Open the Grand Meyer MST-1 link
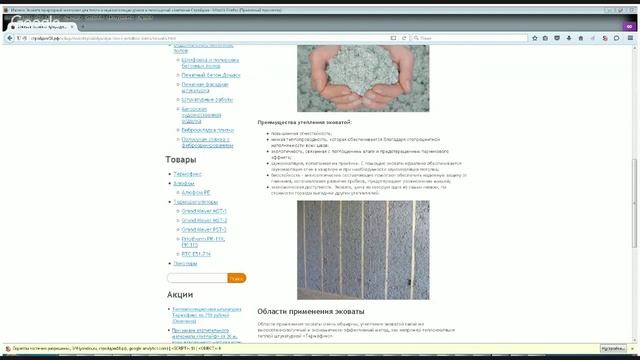The image size is (640, 360). pyautogui.click(x=204, y=211)
